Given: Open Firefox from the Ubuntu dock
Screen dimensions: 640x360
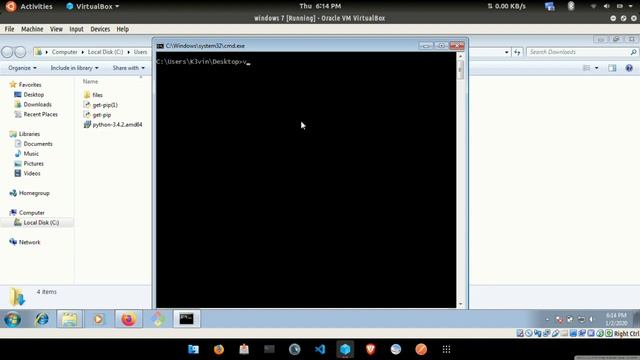Looking at the screenshot, I should (219, 349).
